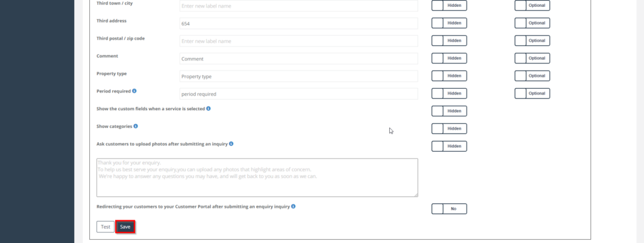Toggle Hidden switch for Comment field
Viewport: 644px width, 243px height.
pyautogui.click(x=449, y=59)
